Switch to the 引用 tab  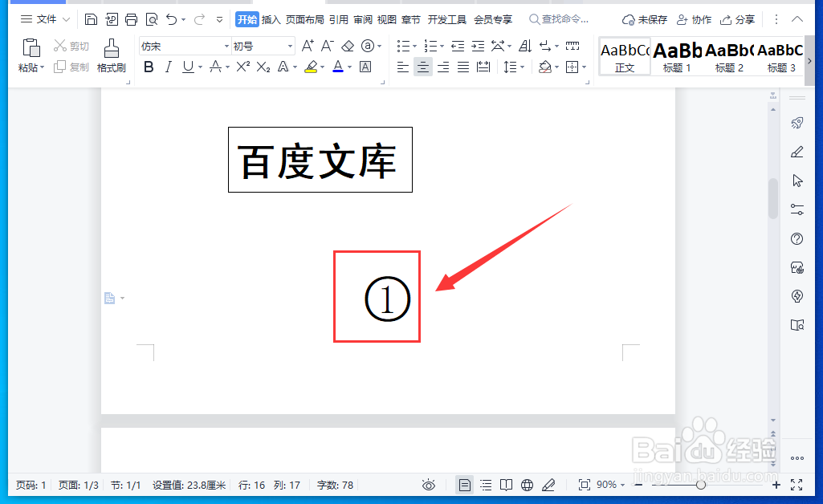point(339,20)
